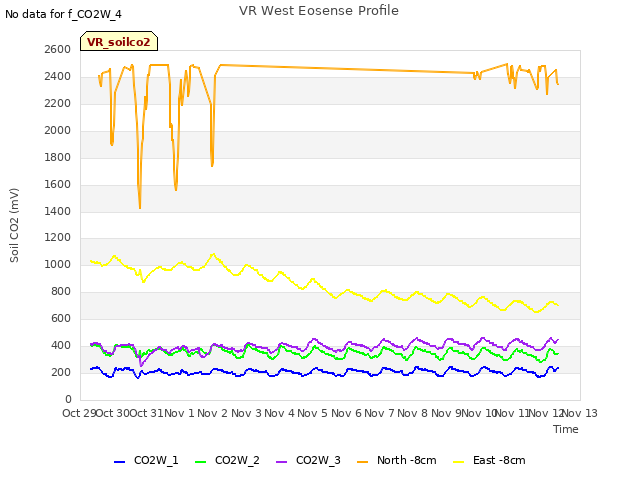Click the chart title VR West Eosense Profile
640x480 pixels.
[319, 11]
